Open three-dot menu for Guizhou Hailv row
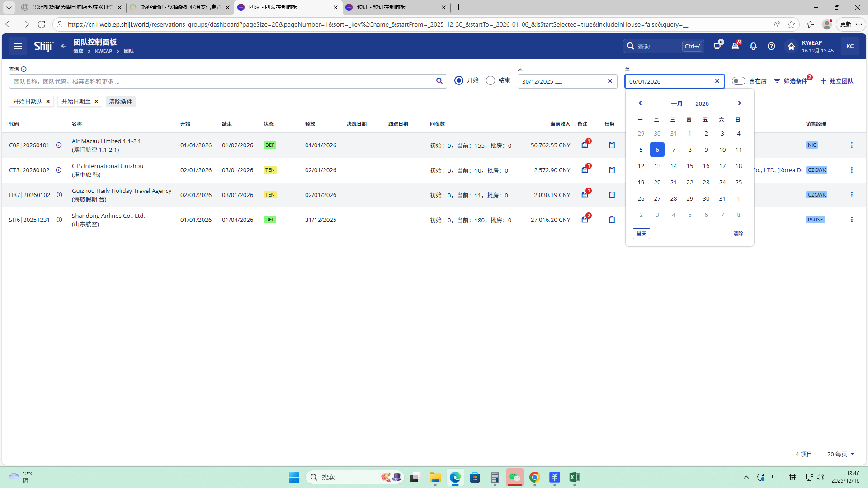The width and height of the screenshot is (868, 488). tap(852, 195)
